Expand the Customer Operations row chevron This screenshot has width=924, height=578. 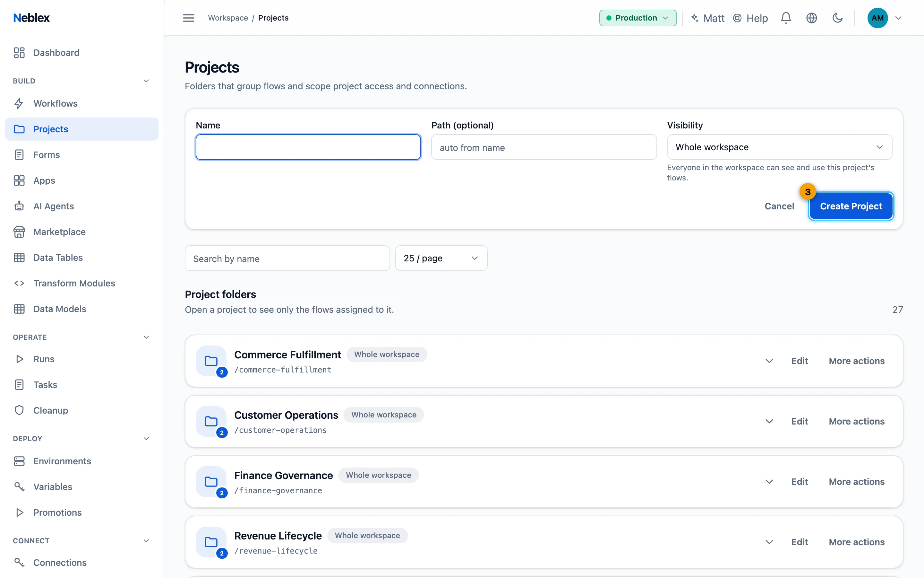point(769,421)
